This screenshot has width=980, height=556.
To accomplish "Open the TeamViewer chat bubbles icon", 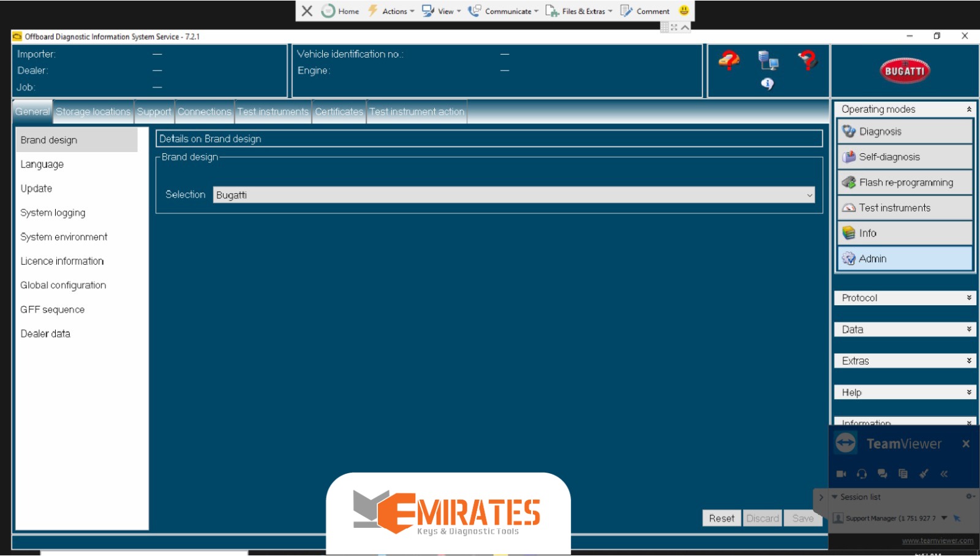I will (882, 474).
